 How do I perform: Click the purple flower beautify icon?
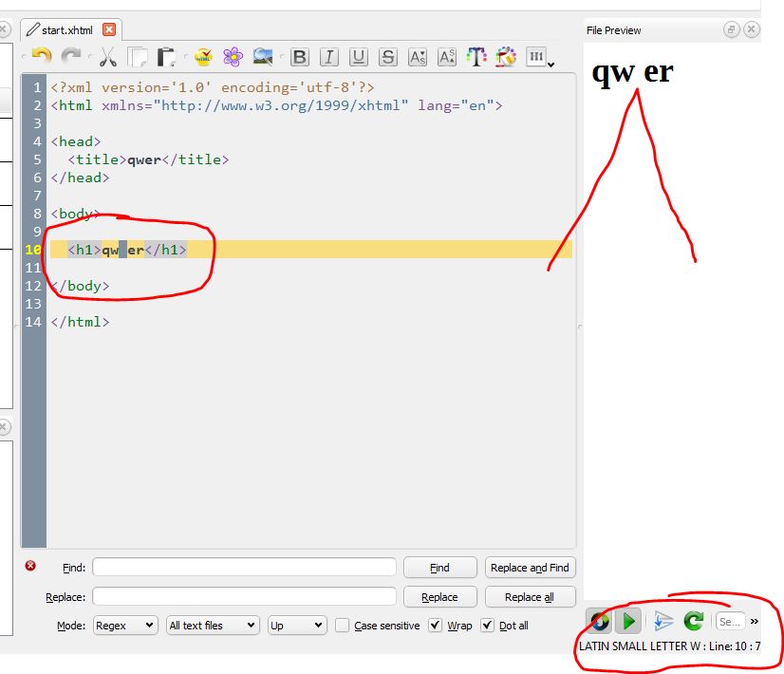click(233, 57)
